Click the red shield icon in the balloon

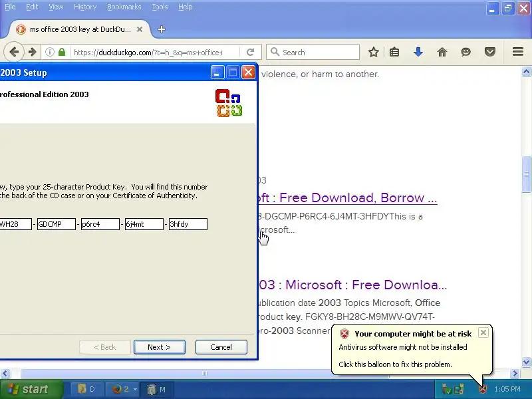coord(344,334)
